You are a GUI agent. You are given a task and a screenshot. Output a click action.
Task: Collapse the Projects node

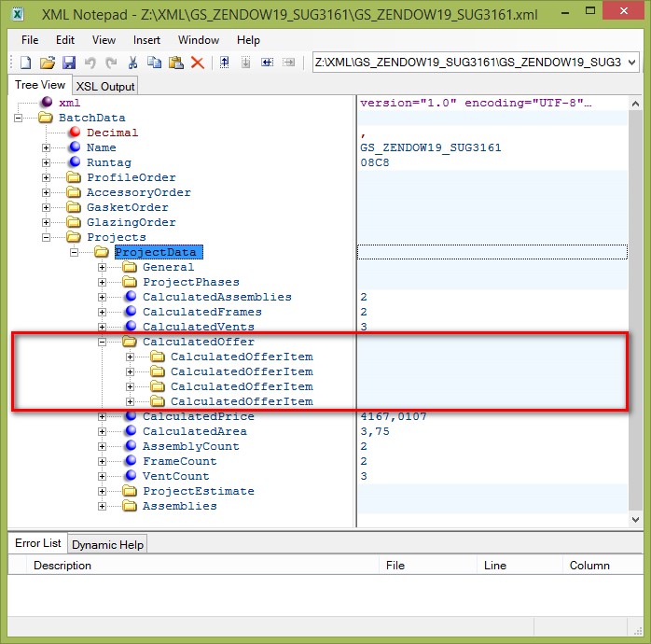(x=46, y=238)
